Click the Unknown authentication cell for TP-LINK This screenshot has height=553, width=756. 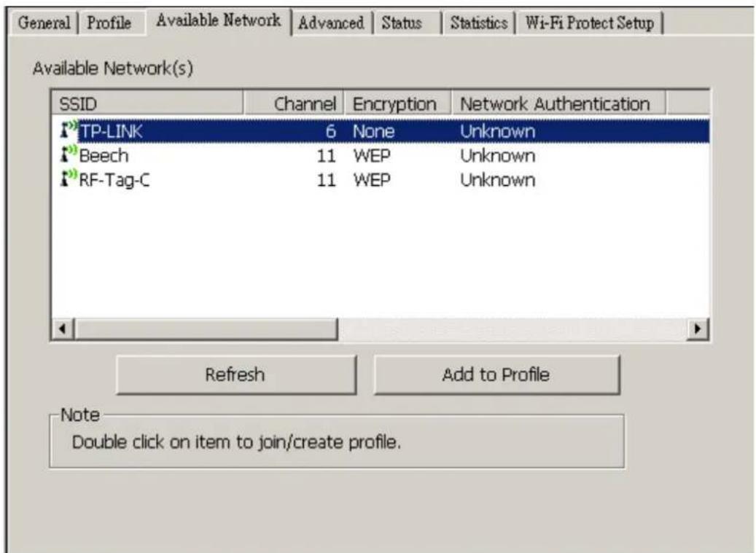click(x=498, y=131)
